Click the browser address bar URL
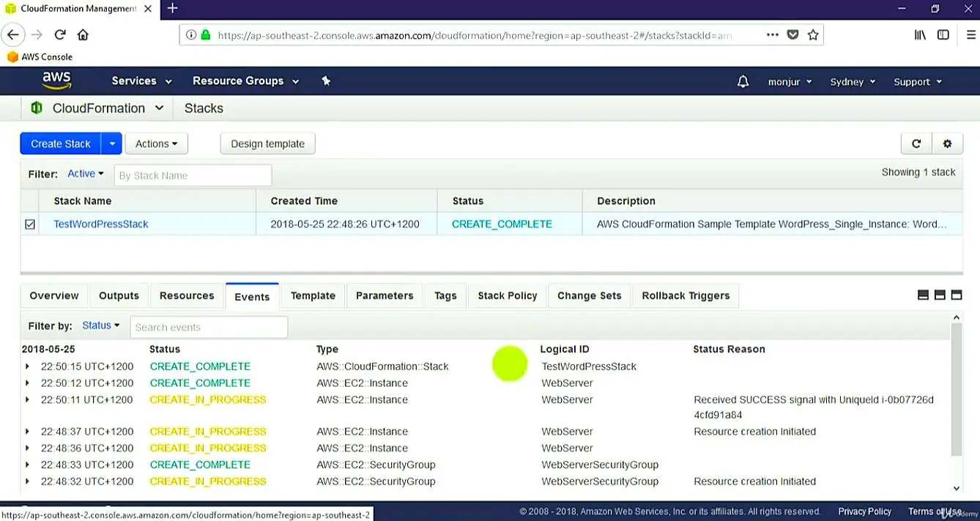 [475, 34]
